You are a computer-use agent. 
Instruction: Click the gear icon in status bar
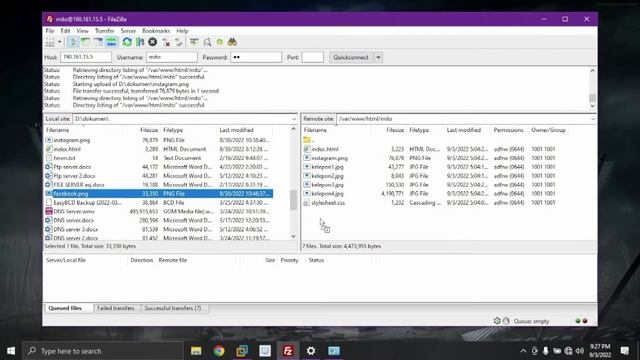tap(497, 321)
